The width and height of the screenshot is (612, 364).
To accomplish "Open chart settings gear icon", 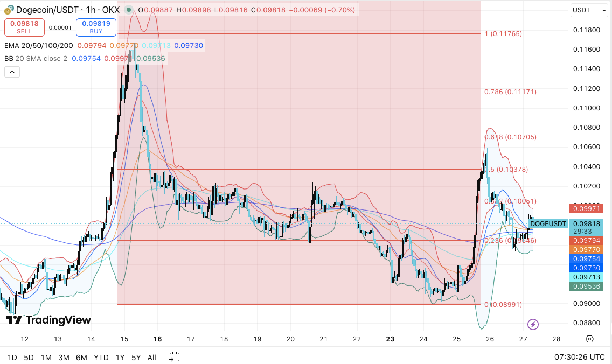I will tap(589, 339).
